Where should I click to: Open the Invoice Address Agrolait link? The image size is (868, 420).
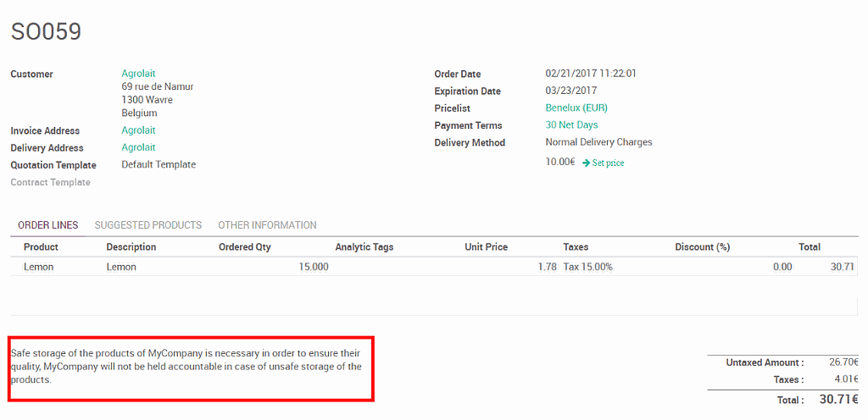(x=138, y=130)
